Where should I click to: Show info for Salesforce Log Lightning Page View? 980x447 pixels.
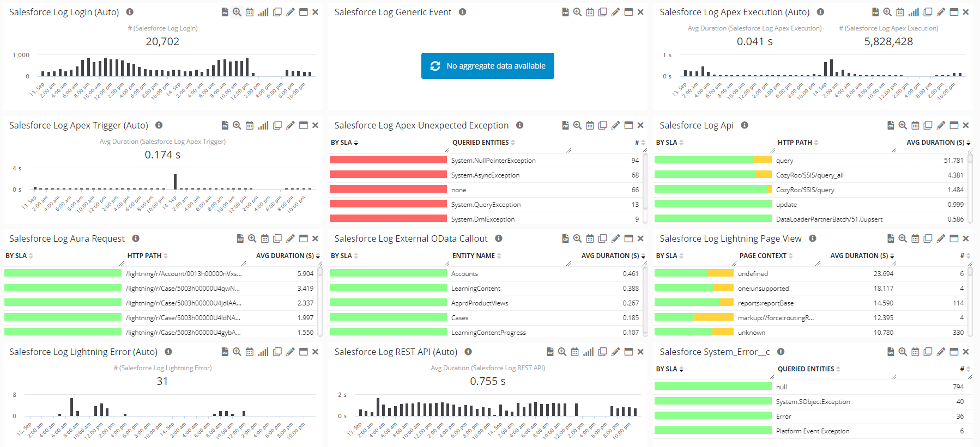(812, 238)
